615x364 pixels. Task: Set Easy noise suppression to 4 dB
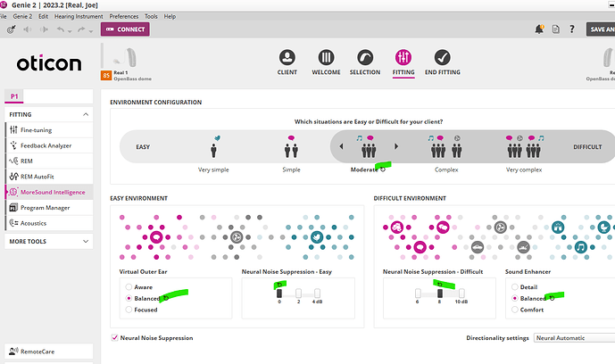[x=317, y=294]
